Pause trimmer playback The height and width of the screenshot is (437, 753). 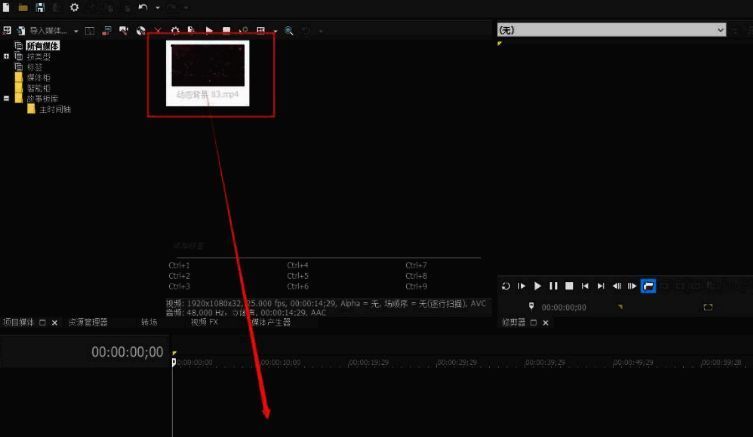tap(553, 286)
